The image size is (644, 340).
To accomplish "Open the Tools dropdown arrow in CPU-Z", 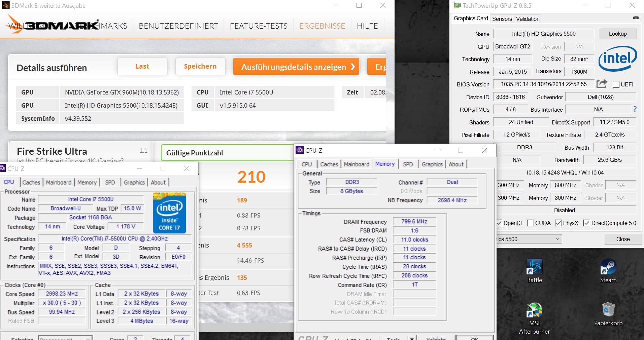I will click(412, 338).
